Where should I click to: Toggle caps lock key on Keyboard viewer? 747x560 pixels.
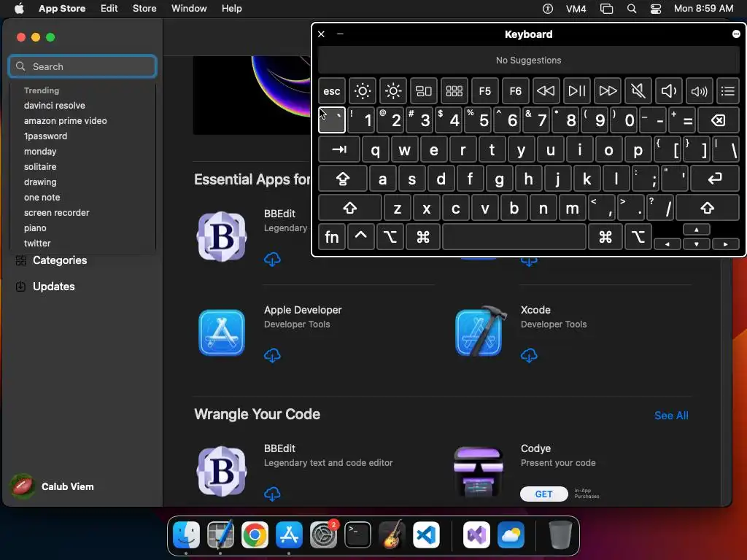pyautogui.click(x=343, y=179)
